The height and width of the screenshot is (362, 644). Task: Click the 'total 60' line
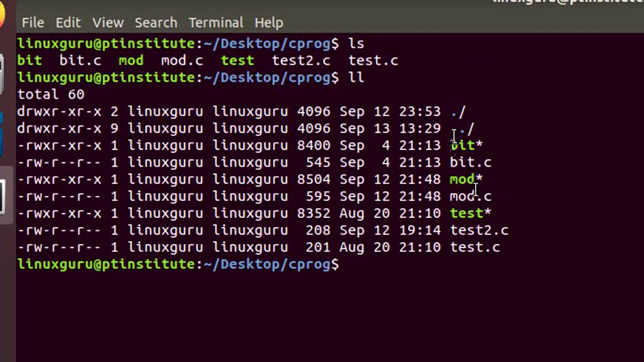pos(51,95)
